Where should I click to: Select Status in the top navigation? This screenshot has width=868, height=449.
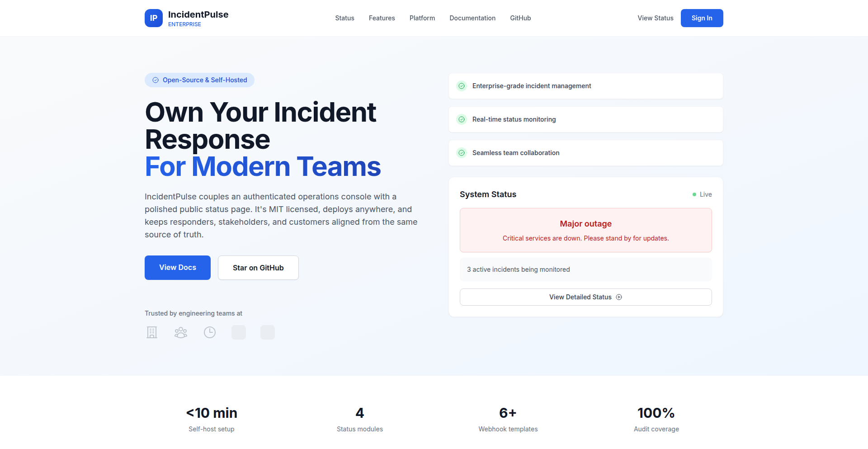tap(344, 18)
